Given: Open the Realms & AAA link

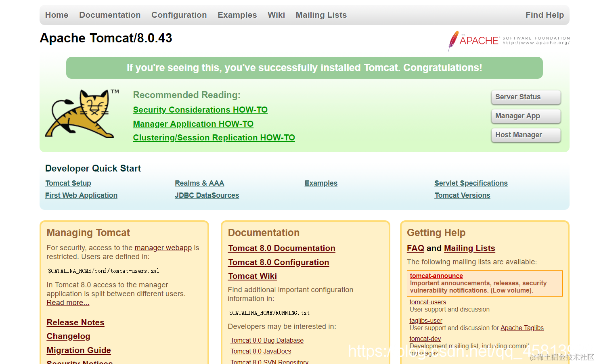Looking at the screenshot, I should pyautogui.click(x=199, y=183).
